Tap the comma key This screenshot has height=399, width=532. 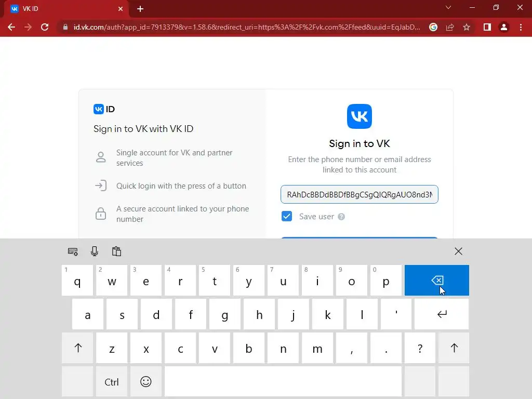click(x=352, y=348)
